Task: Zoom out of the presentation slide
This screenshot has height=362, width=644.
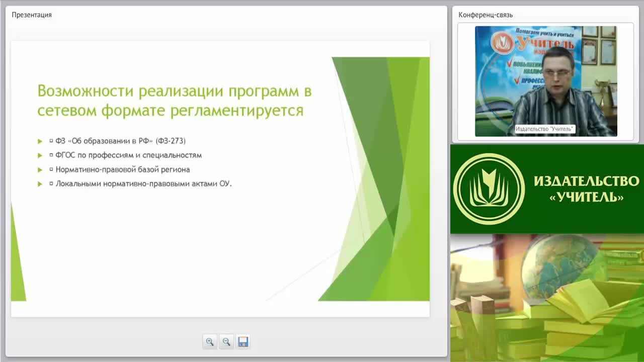Action: pos(226,342)
